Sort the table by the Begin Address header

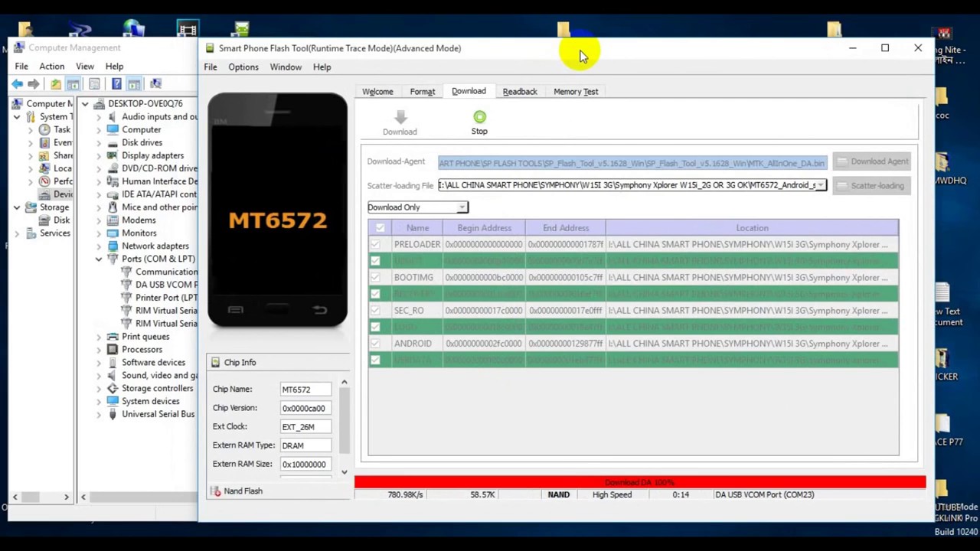(484, 228)
